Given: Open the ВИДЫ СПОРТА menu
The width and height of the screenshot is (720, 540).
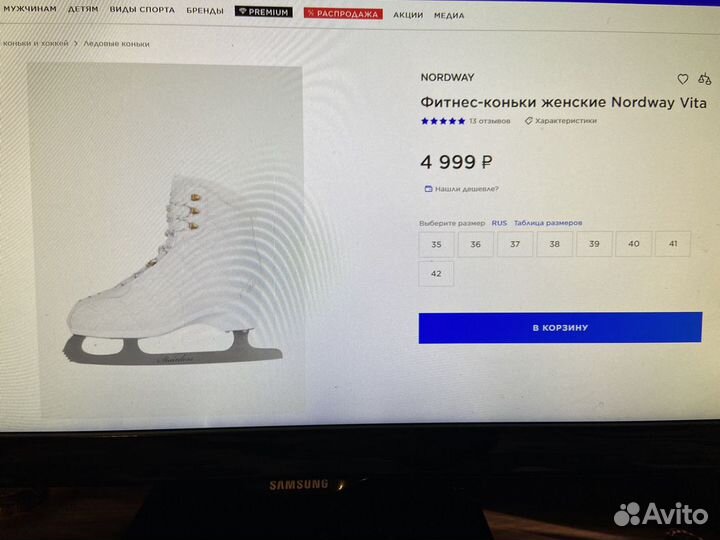Looking at the screenshot, I should click(142, 10).
